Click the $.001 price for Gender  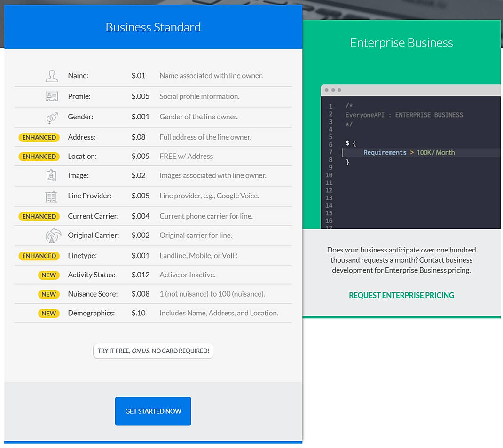(141, 117)
